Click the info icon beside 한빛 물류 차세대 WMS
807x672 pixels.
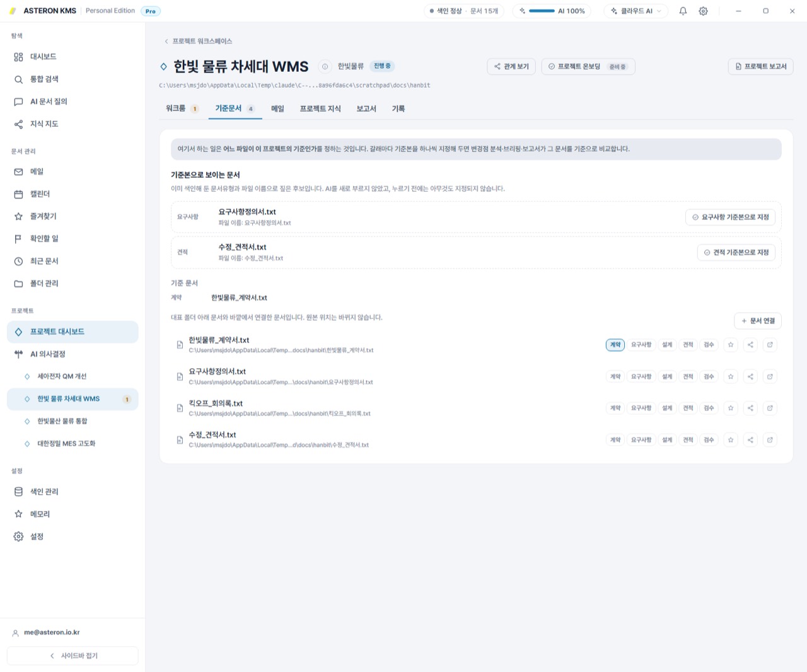(x=325, y=66)
